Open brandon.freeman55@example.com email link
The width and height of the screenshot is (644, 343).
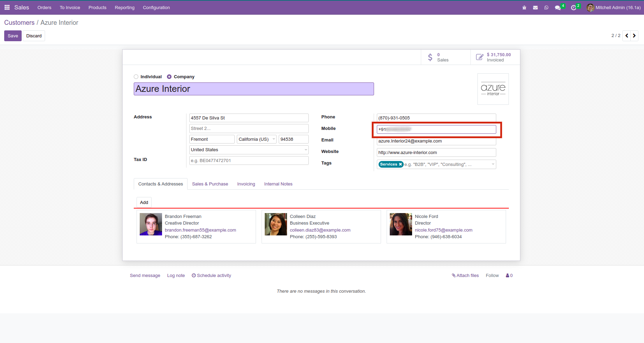coord(200,230)
